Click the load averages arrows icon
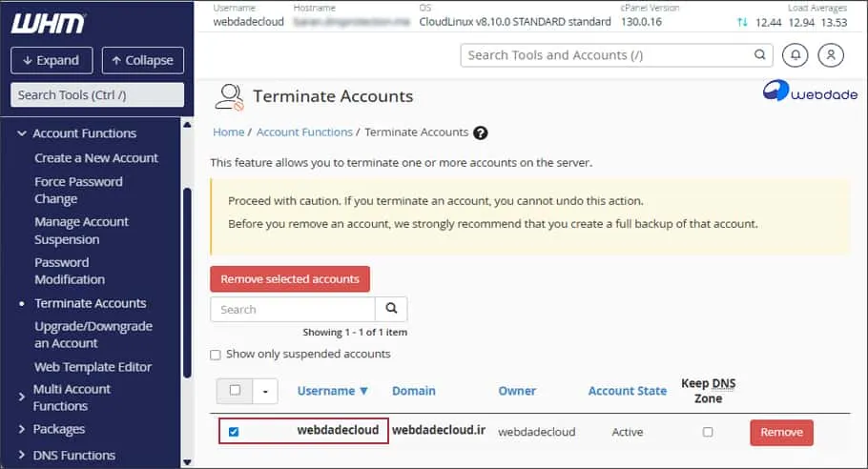 [x=743, y=22]
